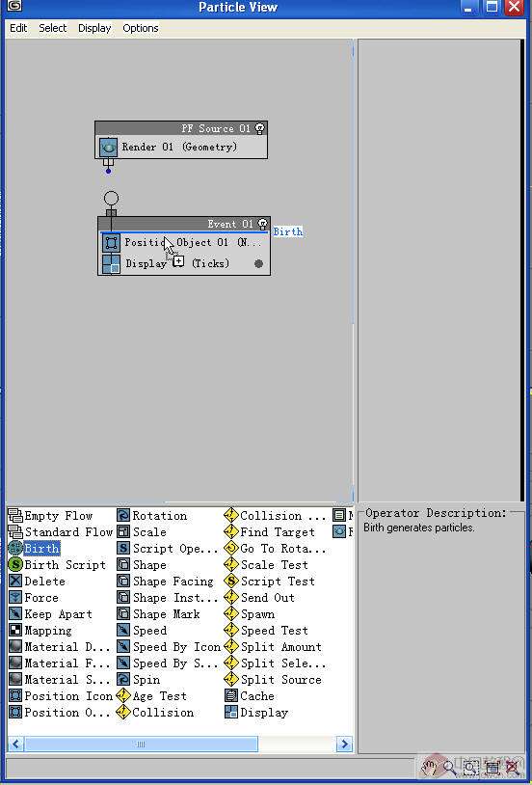
Task: Select the Keep Apart operator
Action: coord(50,614)
